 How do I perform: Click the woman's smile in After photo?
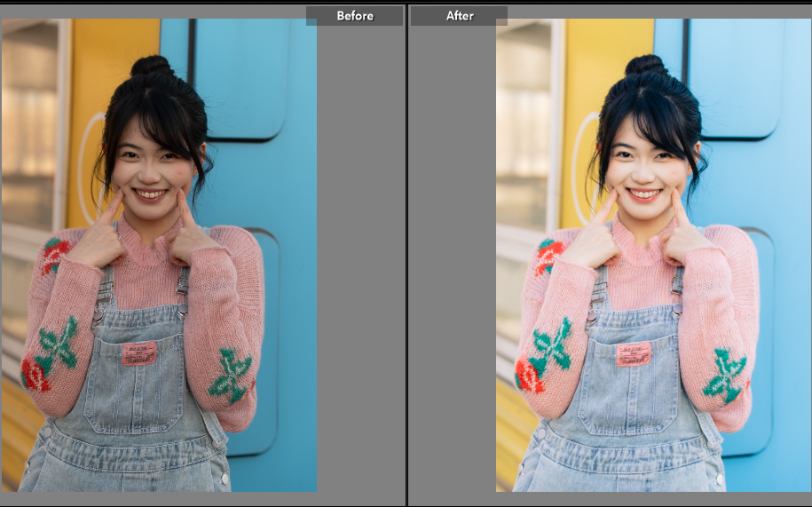pos(643,194)
